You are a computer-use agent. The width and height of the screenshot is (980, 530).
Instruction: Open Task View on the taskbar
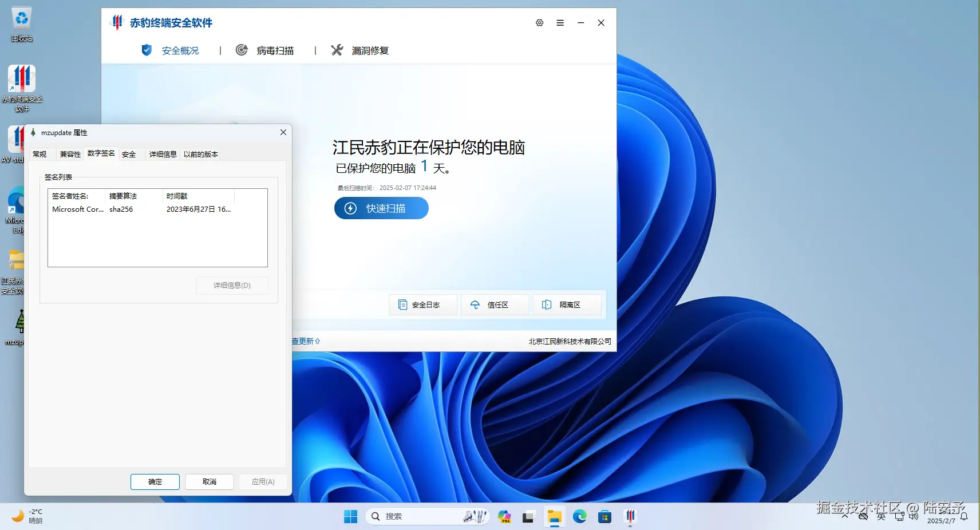click(529, 516)
